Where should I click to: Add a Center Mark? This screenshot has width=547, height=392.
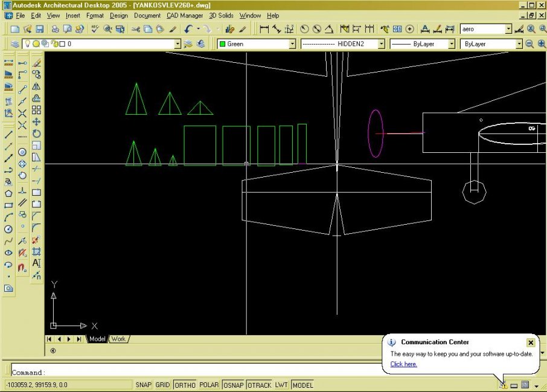coord(410,29)
